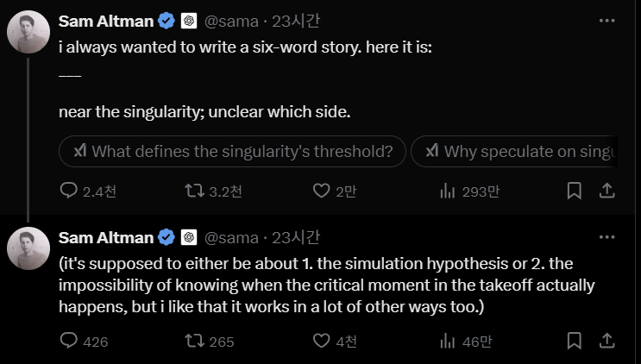Click the Sam Altman name on second tweet
Image resolution: width=641 pixels, height=364 pixels.
[105, 237]
